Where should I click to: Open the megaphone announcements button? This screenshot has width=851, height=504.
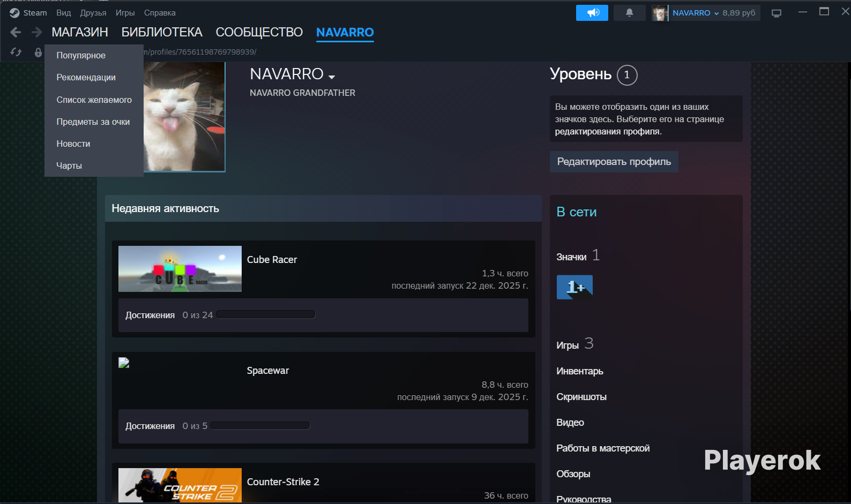coord(592,13)
